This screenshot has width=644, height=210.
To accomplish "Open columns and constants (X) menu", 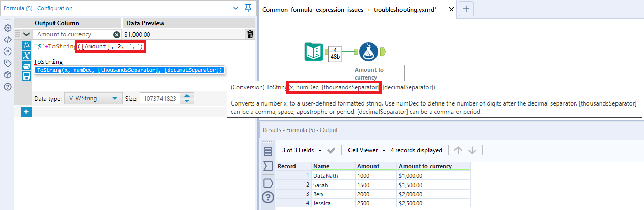I will 26,55.
